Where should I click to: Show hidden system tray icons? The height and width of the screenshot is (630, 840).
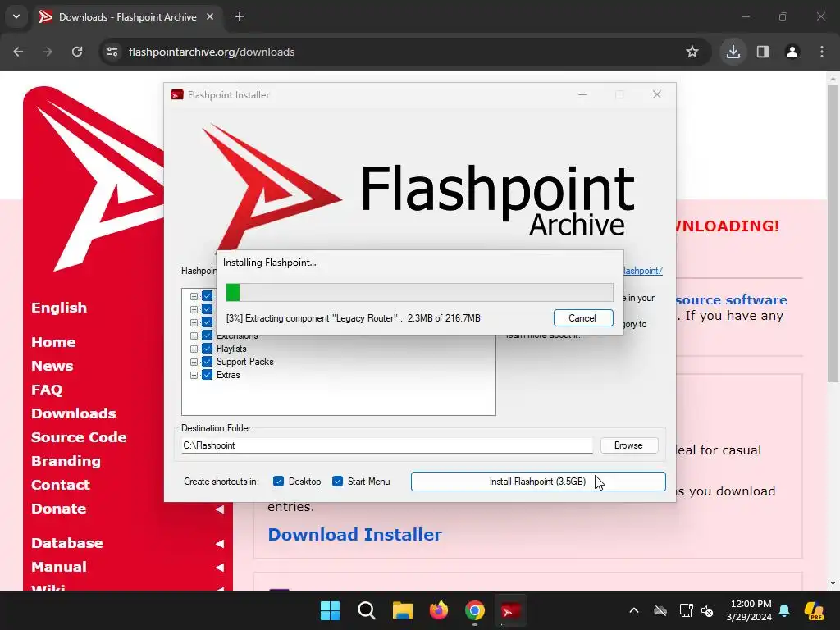click(634, 610)
